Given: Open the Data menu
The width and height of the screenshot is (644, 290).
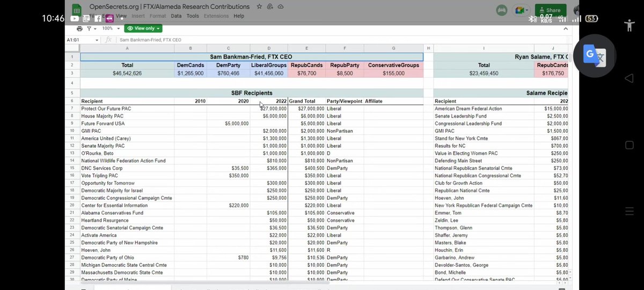Looking at the screenshot, I should click(176, 16).
